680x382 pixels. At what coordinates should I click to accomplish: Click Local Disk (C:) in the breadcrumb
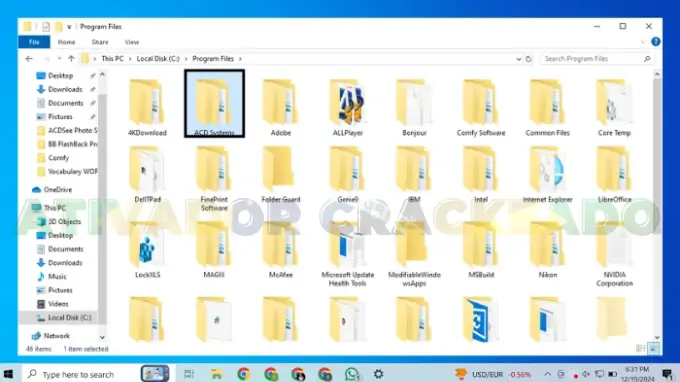158,59
